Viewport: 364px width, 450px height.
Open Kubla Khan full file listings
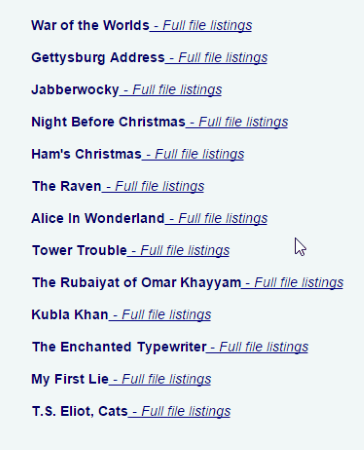pos(160,315)
